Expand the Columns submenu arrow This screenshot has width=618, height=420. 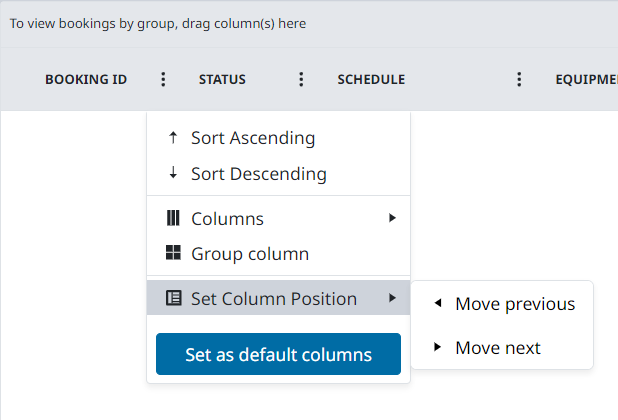pos(393,218)
